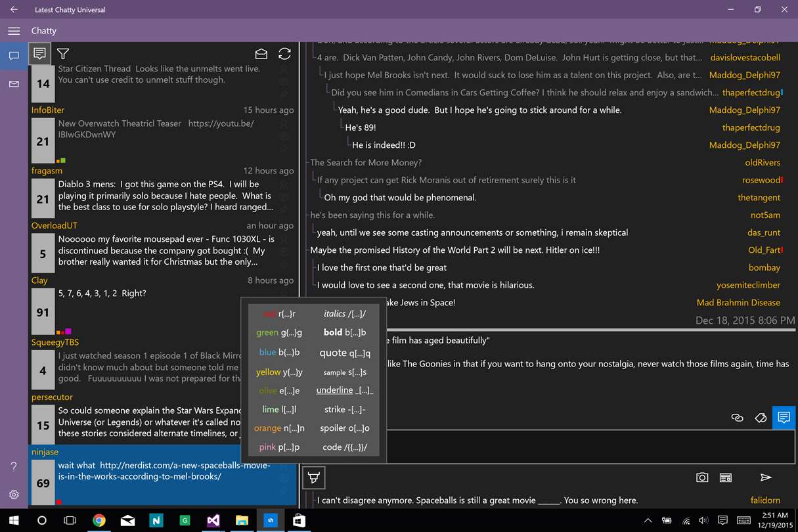Image resolution: width=798 pixels, height=532 pixels.
Task: Click username OverloadUT
Action: pyautogui.click(x=55, y=225)
